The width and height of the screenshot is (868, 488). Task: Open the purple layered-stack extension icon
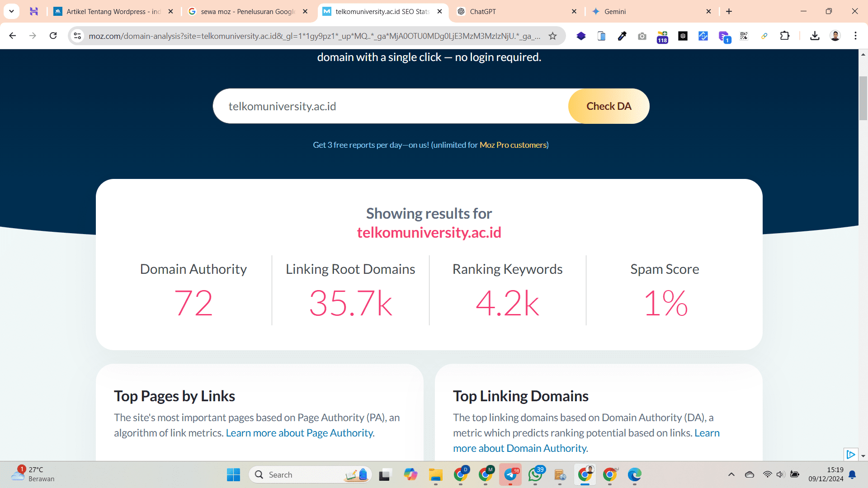point(581,36)
